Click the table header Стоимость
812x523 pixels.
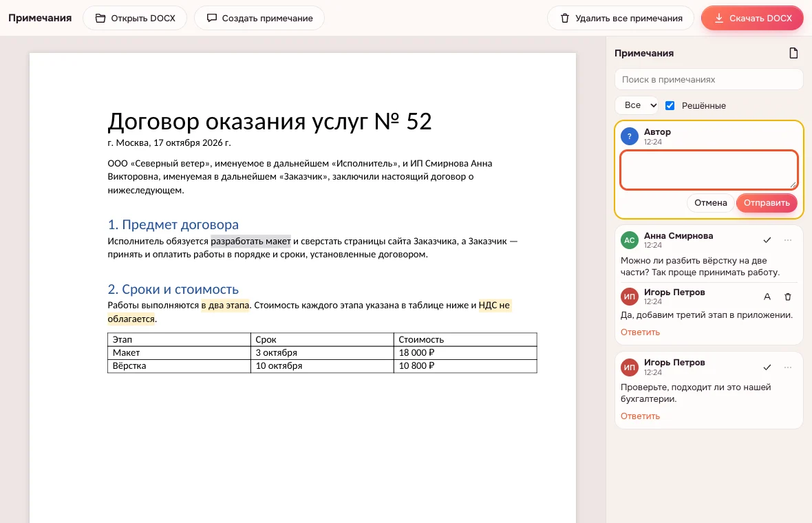click(466, 340)
